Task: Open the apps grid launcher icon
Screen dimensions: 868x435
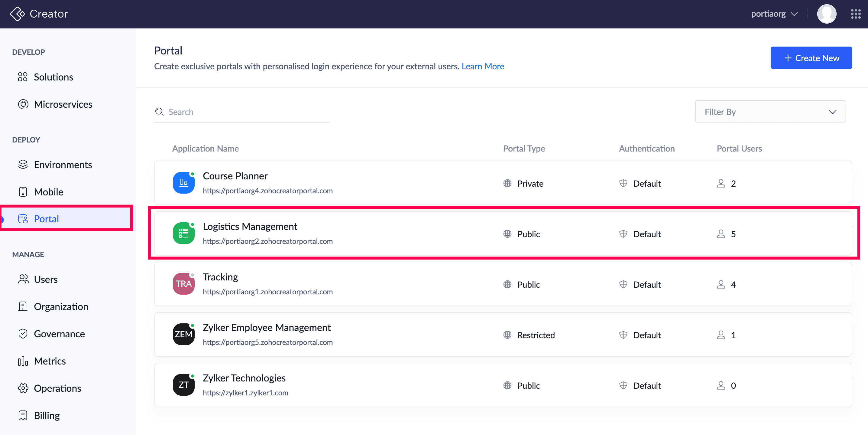Action: click(856, 14)
